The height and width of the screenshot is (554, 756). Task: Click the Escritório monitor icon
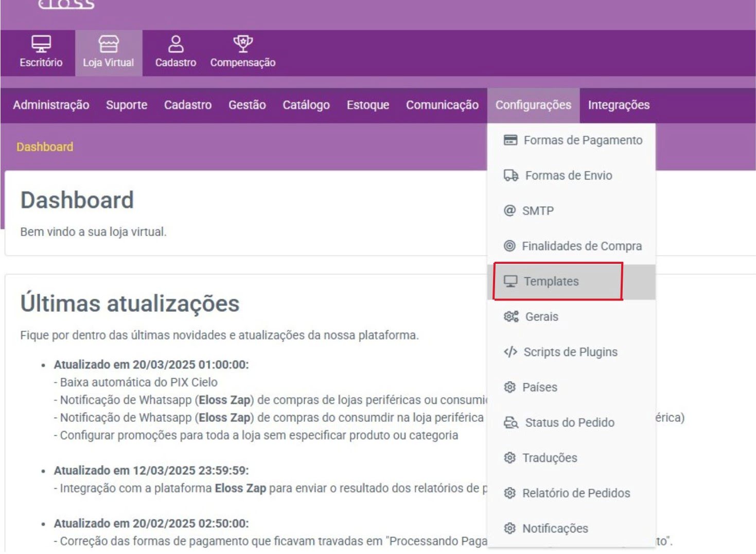pyautogui.click(x=41, y=44)
